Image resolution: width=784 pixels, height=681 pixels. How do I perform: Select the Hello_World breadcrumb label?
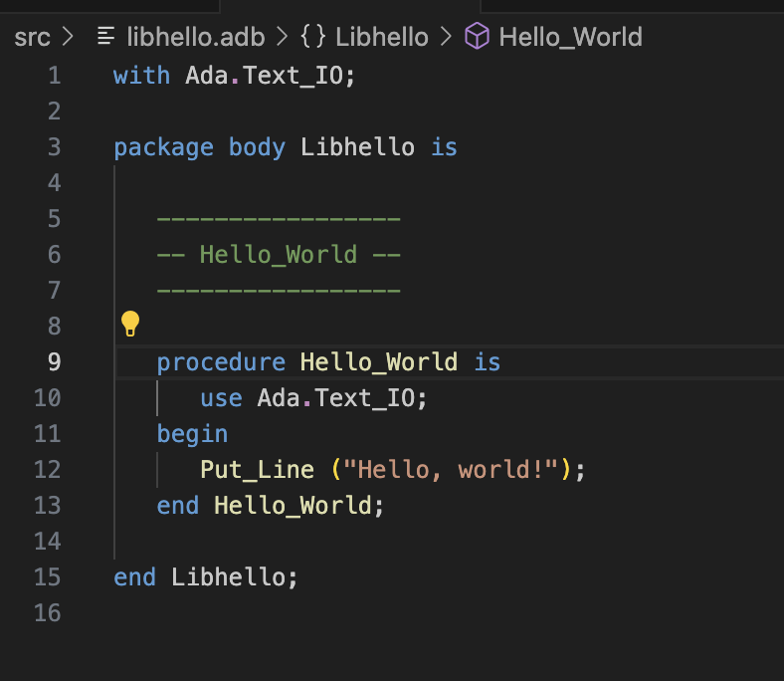[570, 38]
